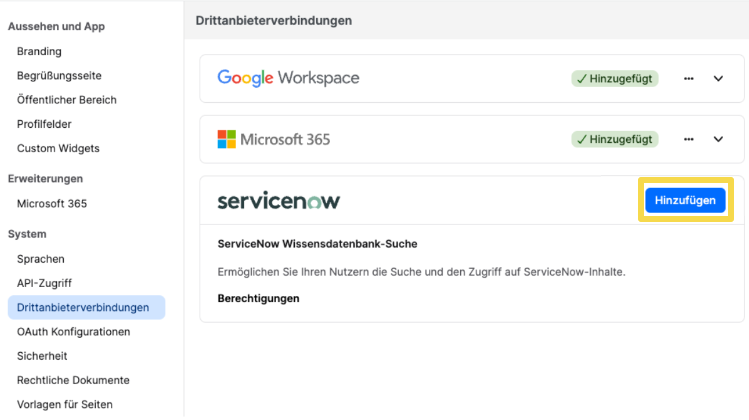
Task: Click the Google Workspace logo
Action: 288,78
